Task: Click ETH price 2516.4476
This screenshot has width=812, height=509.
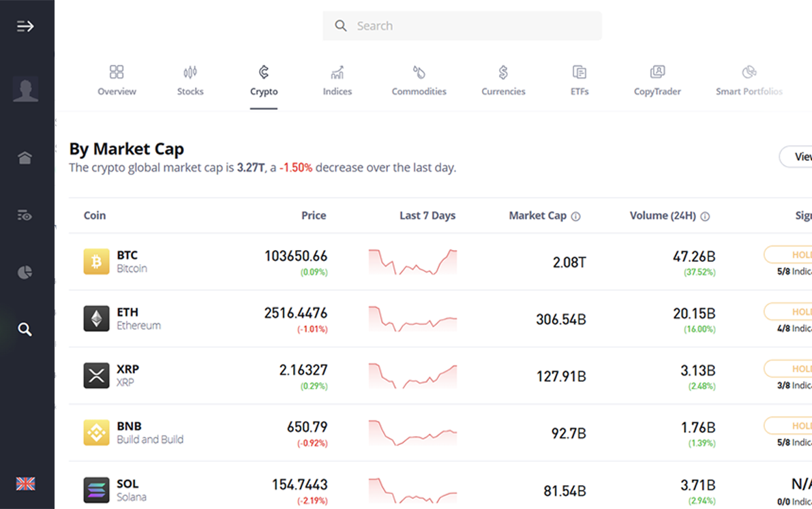Action: tap(296, 313)
